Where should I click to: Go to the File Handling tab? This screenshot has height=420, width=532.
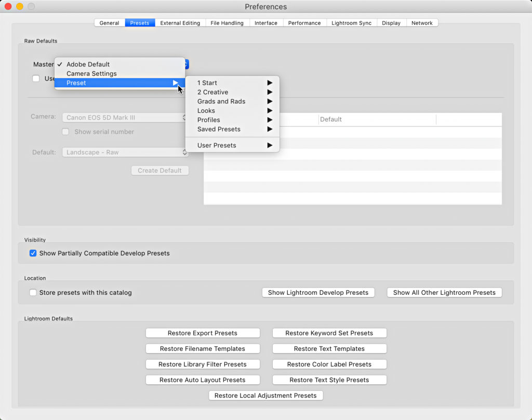tap(227, 23)
